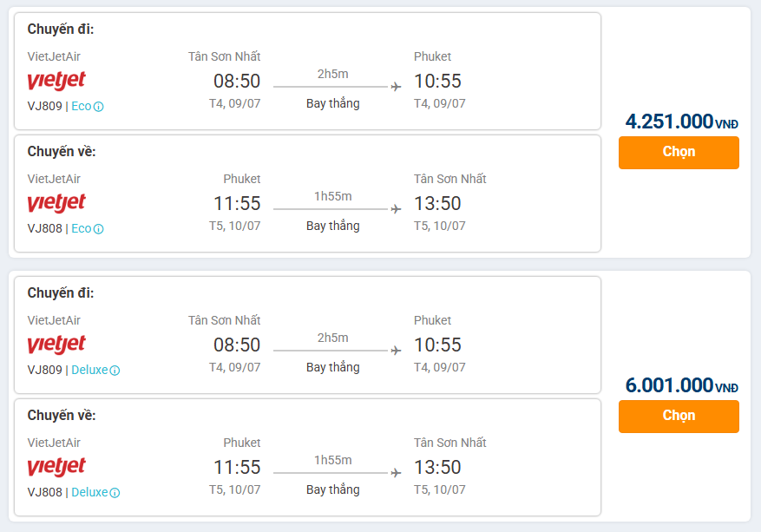Click info icon beside Eco on VJ808

[x=99, y=229]
